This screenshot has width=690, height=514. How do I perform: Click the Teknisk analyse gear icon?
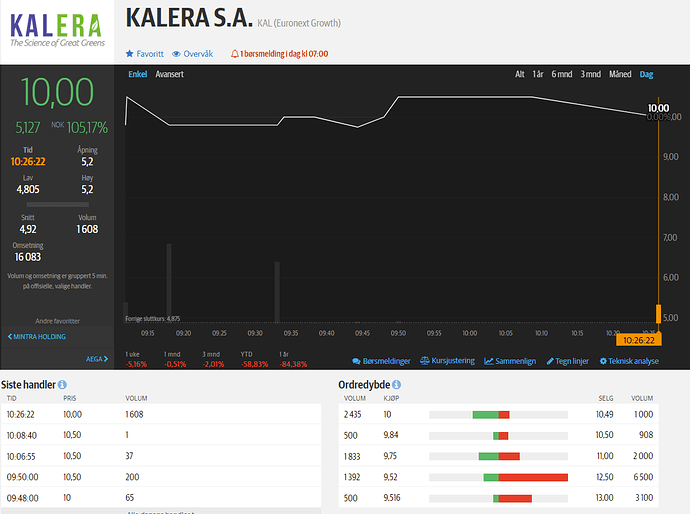click(603, 361)
